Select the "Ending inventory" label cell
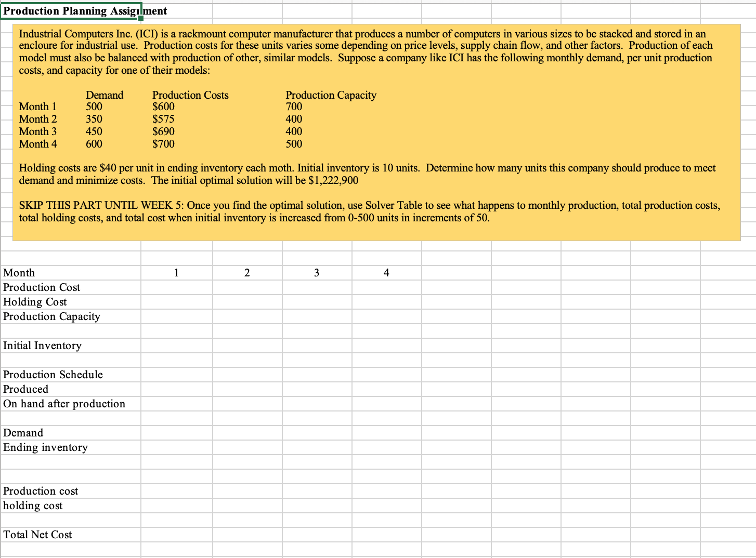 click(71, 447)
